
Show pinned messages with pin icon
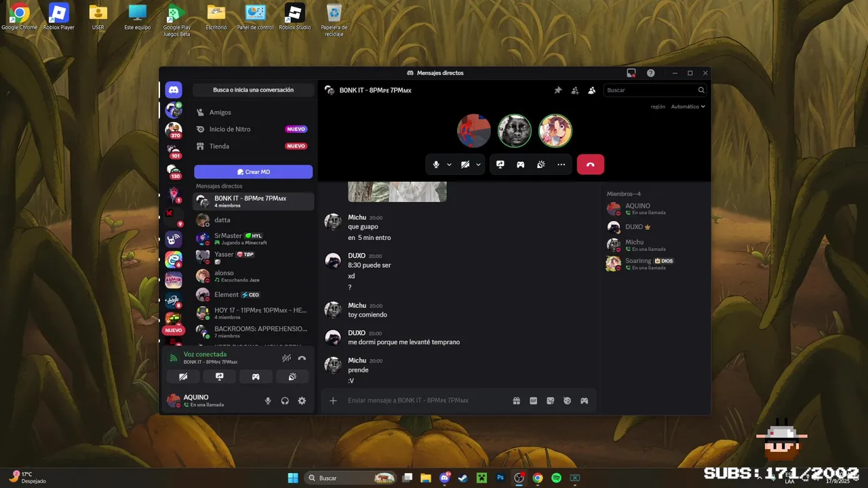(x=558, y=90)
